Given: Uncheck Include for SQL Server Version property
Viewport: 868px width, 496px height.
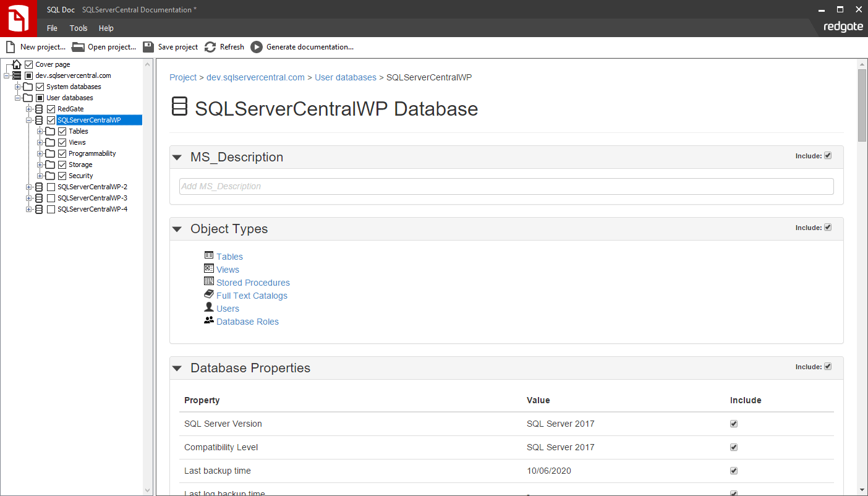Looking at the screenshot, I should (733, 424).
